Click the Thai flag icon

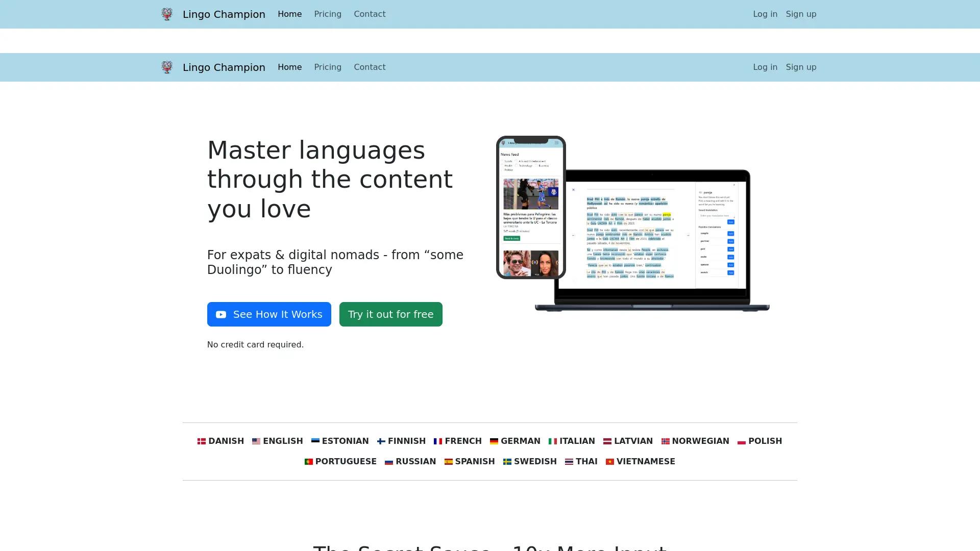tap(569, 461)
